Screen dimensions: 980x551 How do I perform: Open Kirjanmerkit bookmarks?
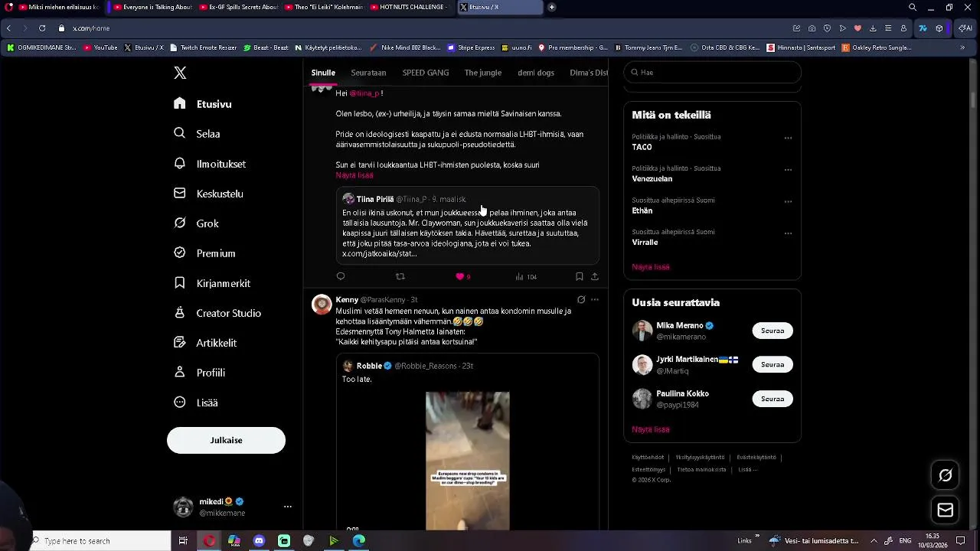(x=212, y=283)
